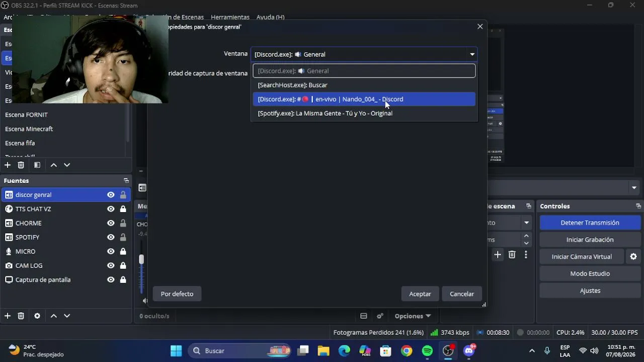Move the selected source down in Fuentes

click(x=67, y=316)
